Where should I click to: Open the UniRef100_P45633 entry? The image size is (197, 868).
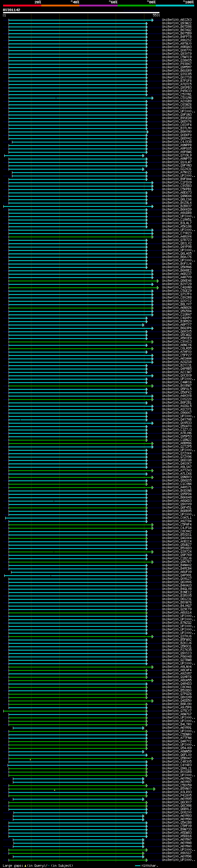[176, 91]
